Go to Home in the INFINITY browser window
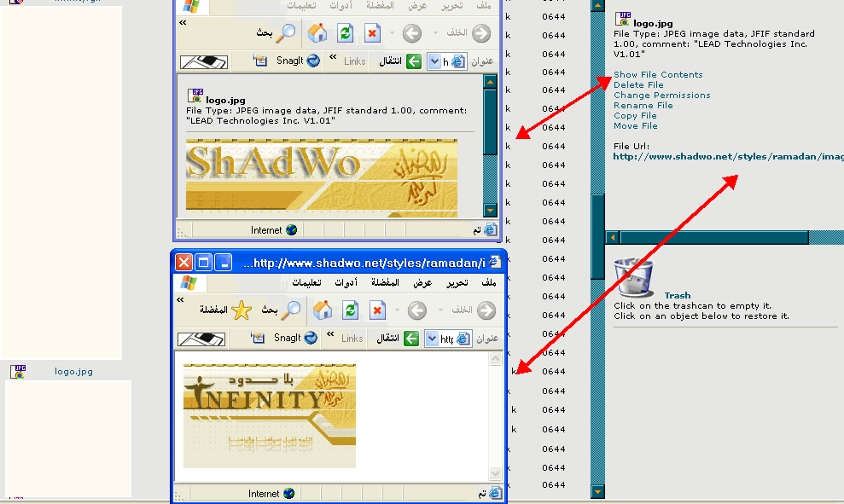 tap(322, 310)
